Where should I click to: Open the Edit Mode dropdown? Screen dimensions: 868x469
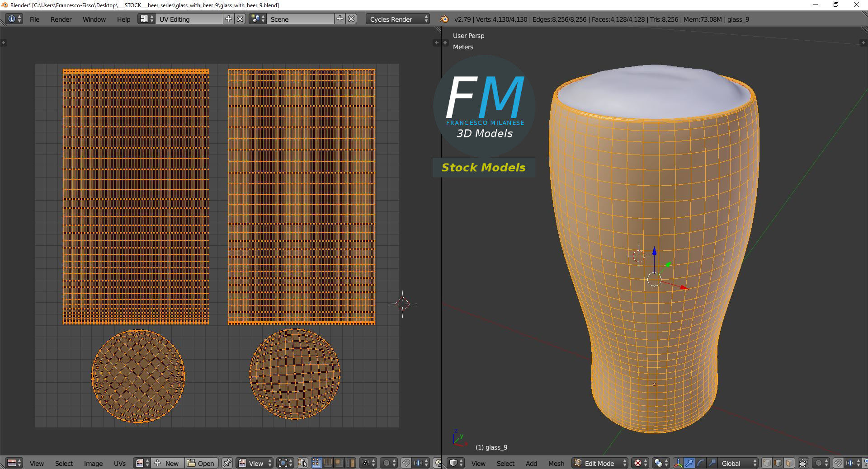pos(600,463)
